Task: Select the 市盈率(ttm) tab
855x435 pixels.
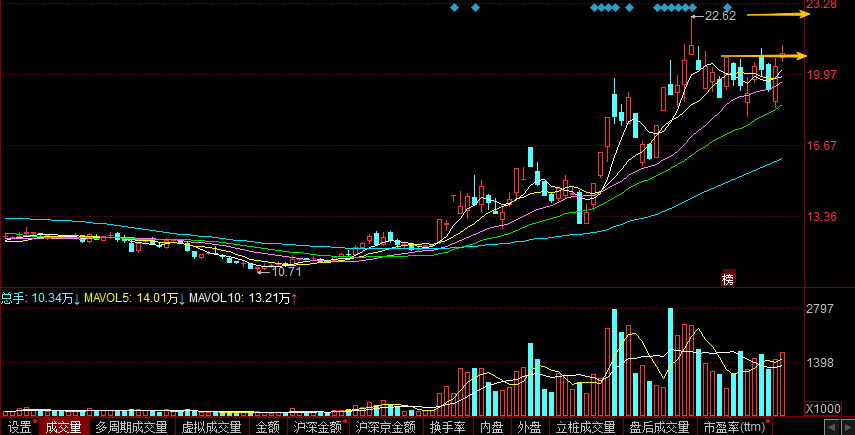Action: (x=734, y=427)
